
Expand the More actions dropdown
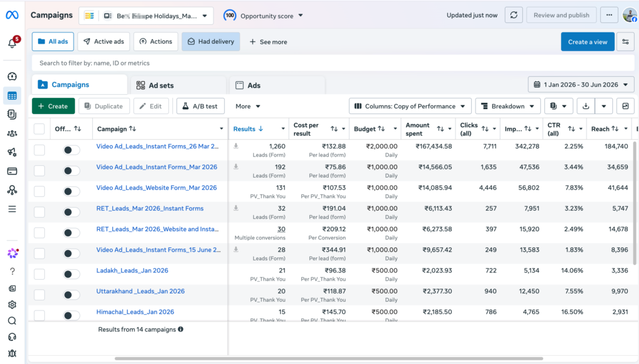tap(248, 106)
